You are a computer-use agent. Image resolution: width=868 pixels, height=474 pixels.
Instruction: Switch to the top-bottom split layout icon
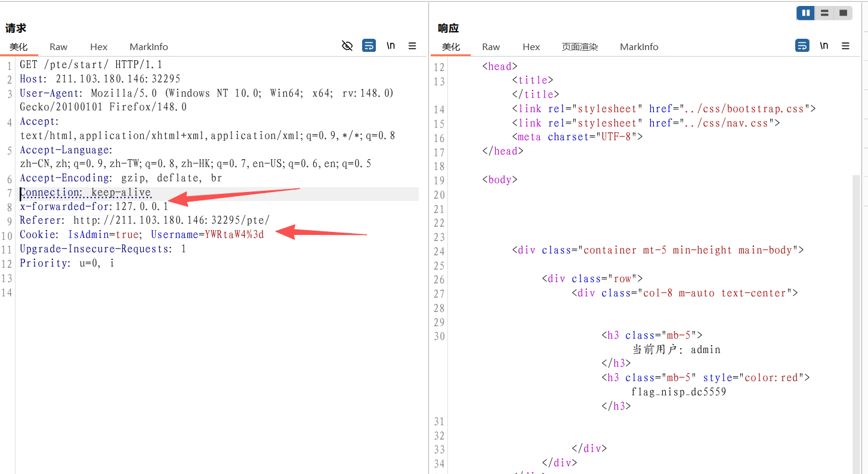pyautogui.click(x=824, y=13)
